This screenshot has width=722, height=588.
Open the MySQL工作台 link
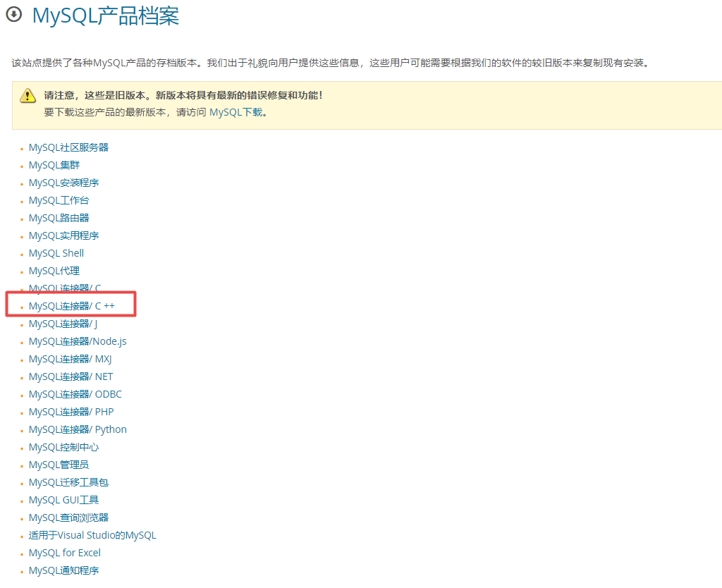(59, 200)
